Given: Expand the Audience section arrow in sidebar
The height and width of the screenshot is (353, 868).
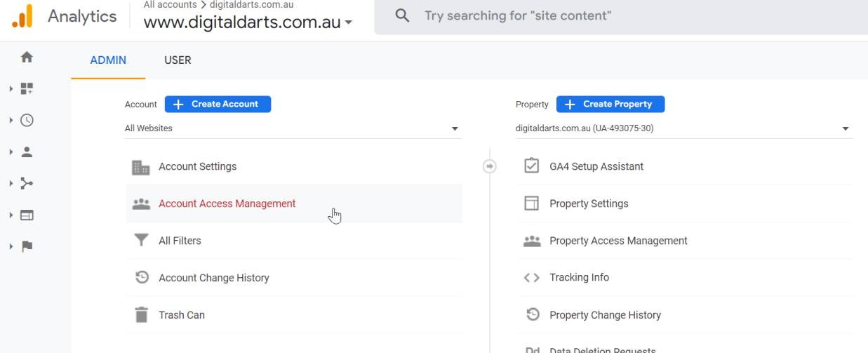Looking at the screenshot, I should tap(11, 152).
